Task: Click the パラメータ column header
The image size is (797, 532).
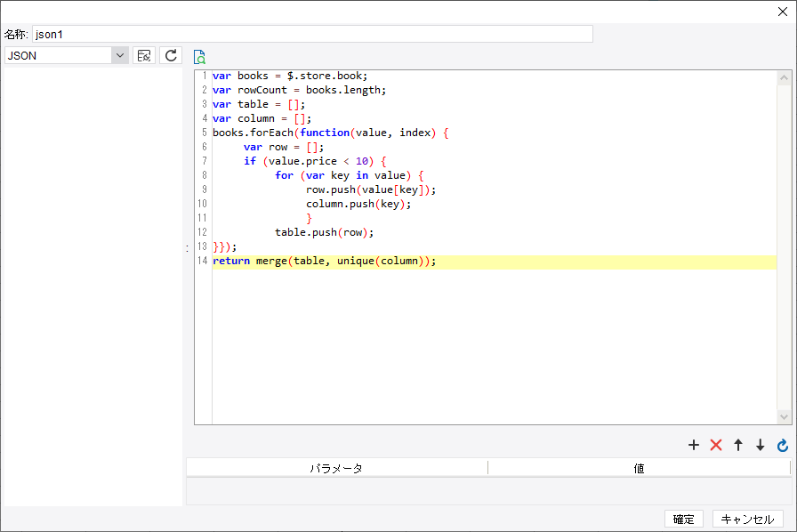Action: [x=336, y=467]
